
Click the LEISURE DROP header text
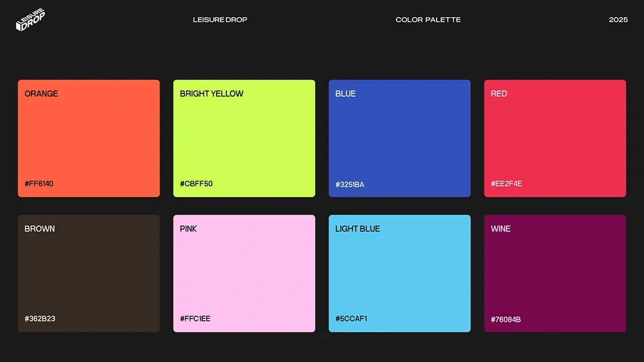coord(220,19)
